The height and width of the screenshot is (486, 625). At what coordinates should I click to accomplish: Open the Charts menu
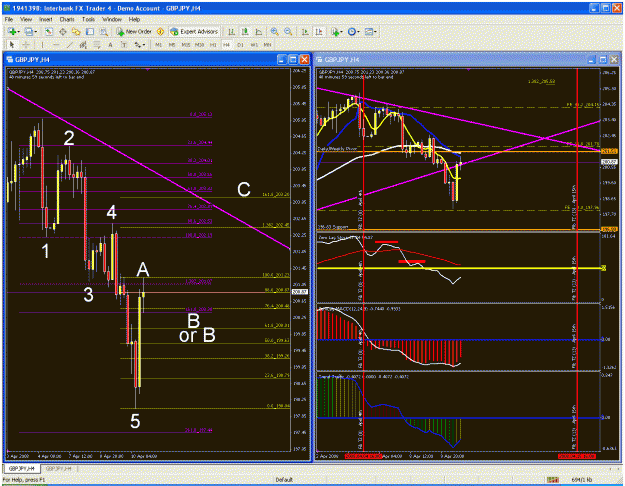(67, 19)
